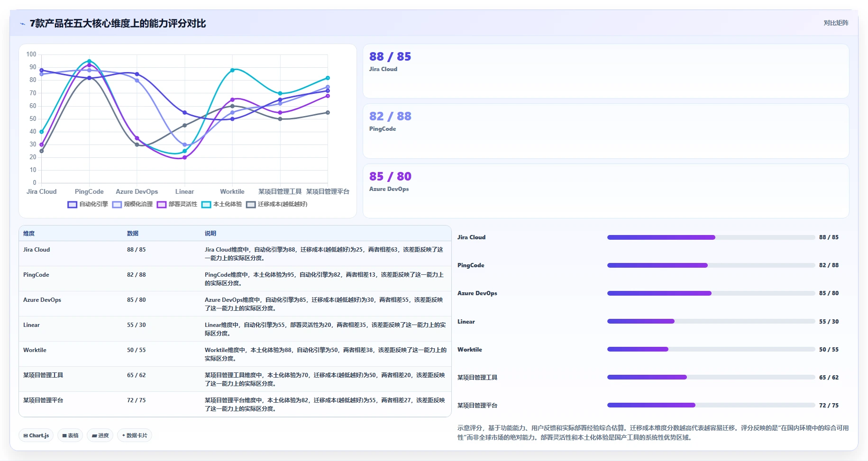Click the Linear progress bar
This screenshot has height=461, width=868.
point(711,321)
